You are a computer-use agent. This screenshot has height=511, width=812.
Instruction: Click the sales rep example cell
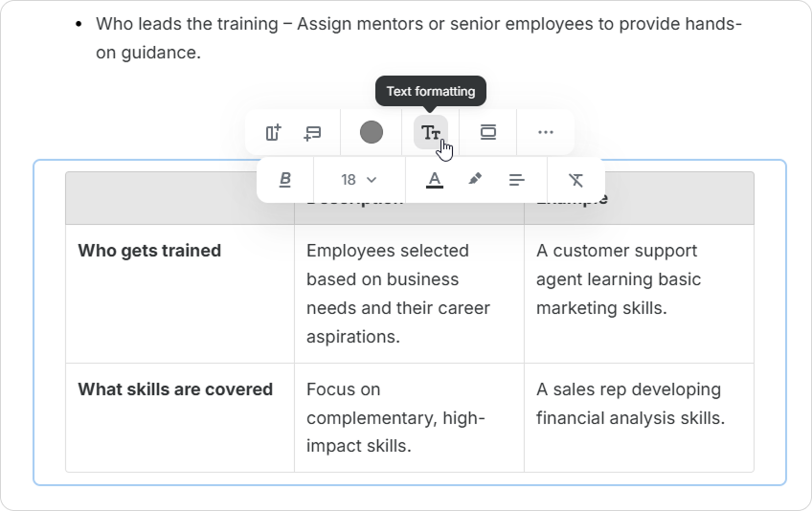629,404
